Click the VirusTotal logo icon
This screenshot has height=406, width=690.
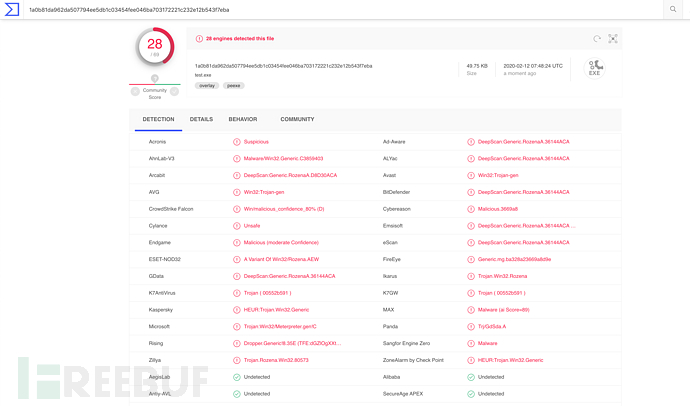(x=11, y=9)
